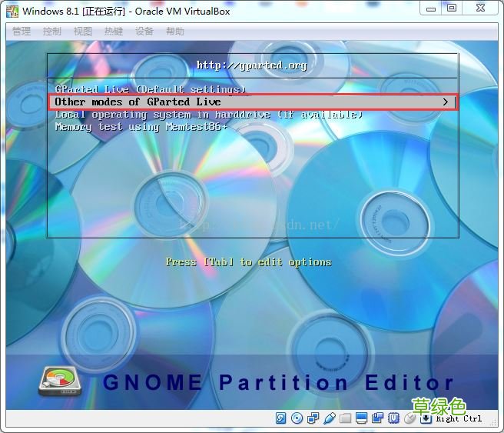Click the USB devices status icon

[330, 418]
